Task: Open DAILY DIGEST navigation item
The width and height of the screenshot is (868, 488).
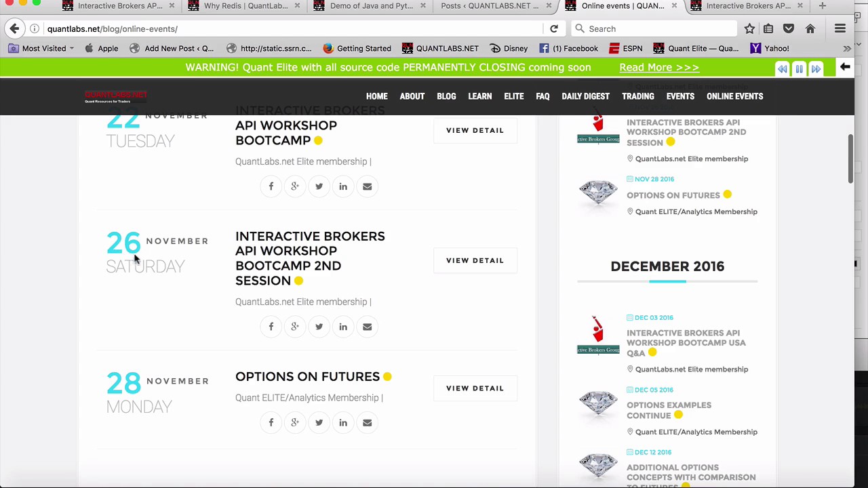Action: pyautogui.click(x=586, y=96)
